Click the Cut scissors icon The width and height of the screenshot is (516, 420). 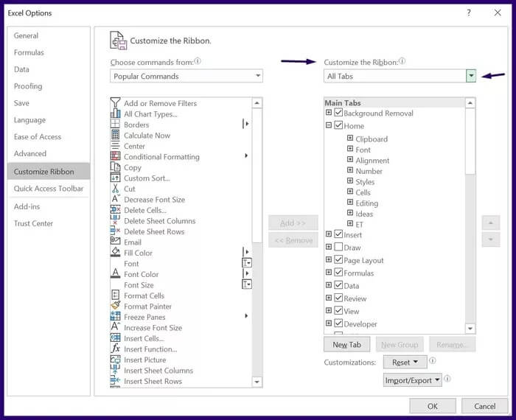click(115, 189)
